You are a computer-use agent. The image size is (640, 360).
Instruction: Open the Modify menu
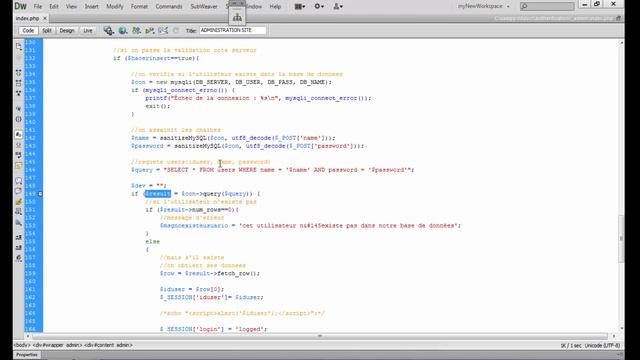(115, 7)
